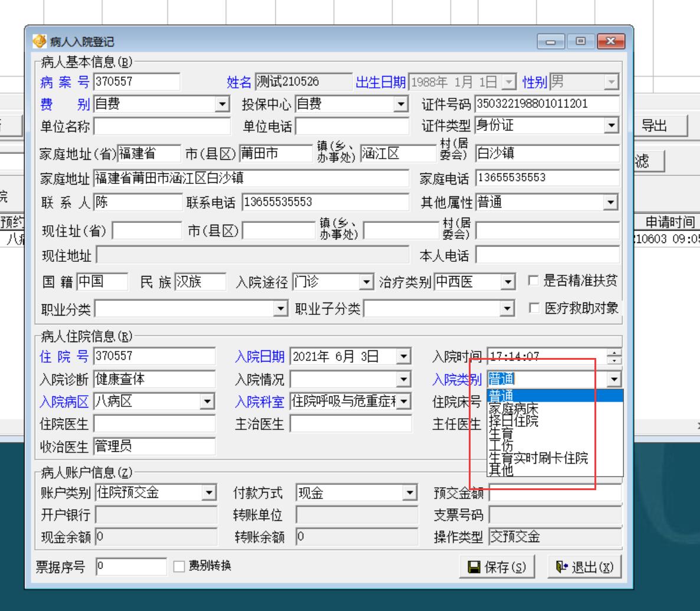Image resolution: width=700 pixels, height=611 pixels.
Task: Select 工伤 option in the list
Action: 555,445
